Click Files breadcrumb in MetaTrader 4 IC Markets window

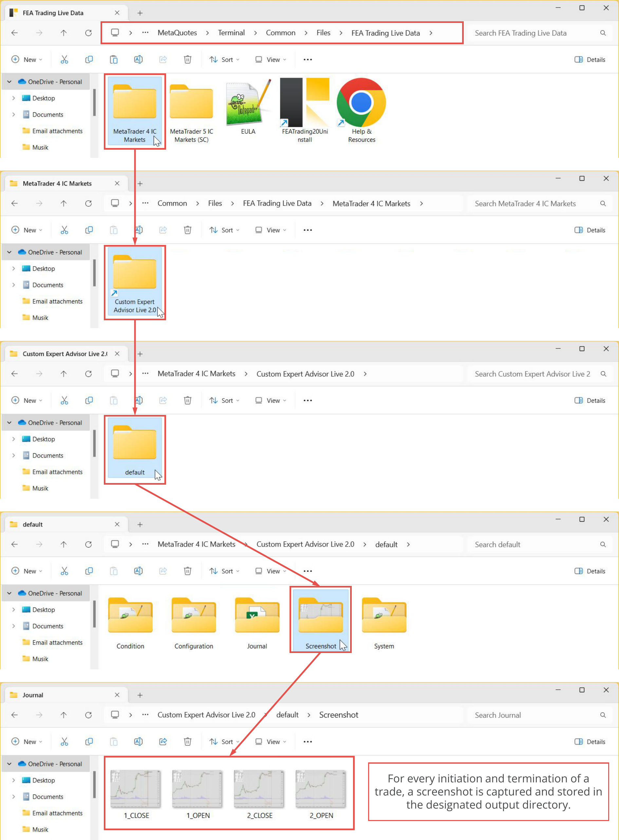(x=215, y=203)
